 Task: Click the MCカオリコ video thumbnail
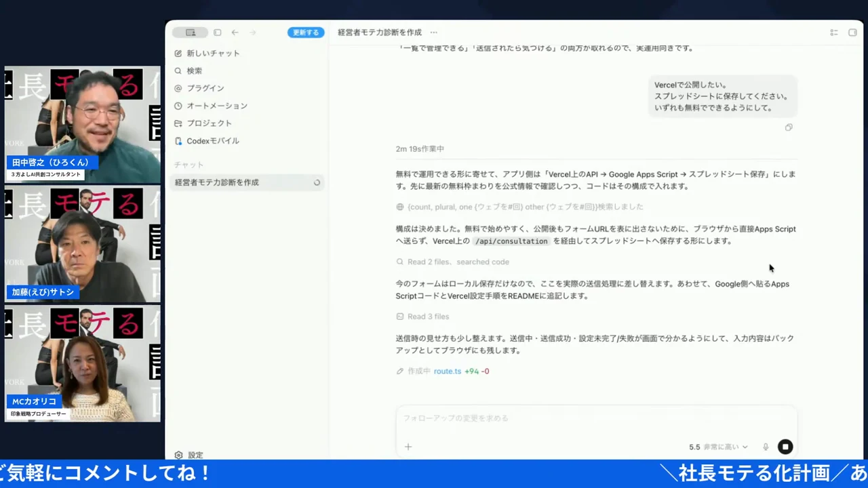click(x=83, y=363)
